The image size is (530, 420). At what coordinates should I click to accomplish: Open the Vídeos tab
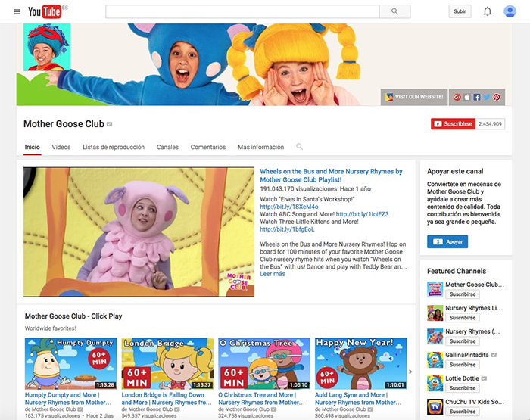click(x=61, y=147)
